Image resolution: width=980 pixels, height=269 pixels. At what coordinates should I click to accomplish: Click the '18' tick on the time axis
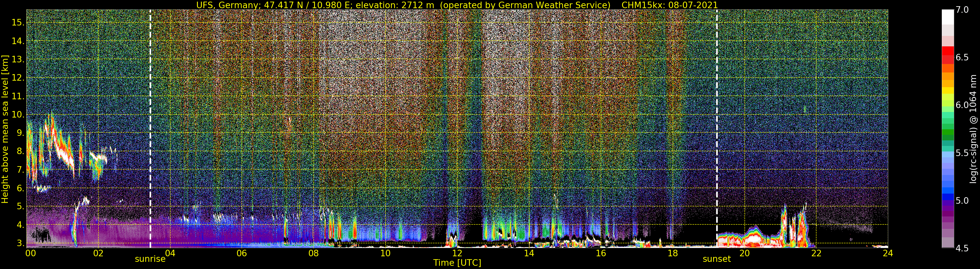point(672,253)
